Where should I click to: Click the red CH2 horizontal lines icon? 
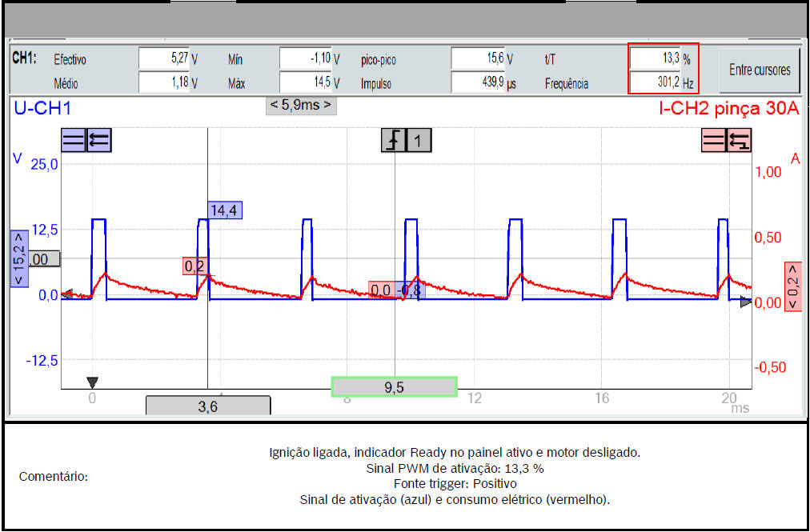coord(713,141)
